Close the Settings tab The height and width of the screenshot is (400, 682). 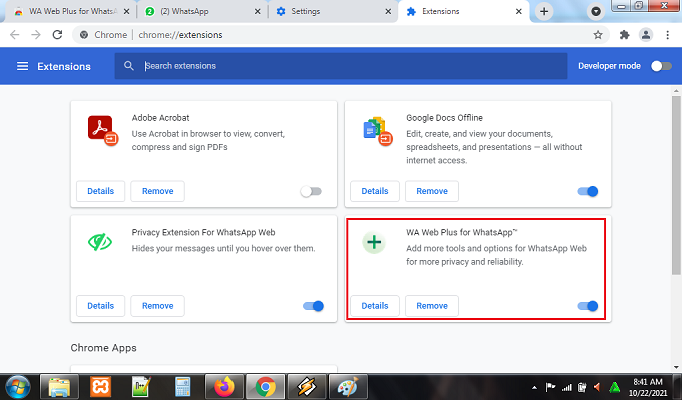(x=388, y=12)
